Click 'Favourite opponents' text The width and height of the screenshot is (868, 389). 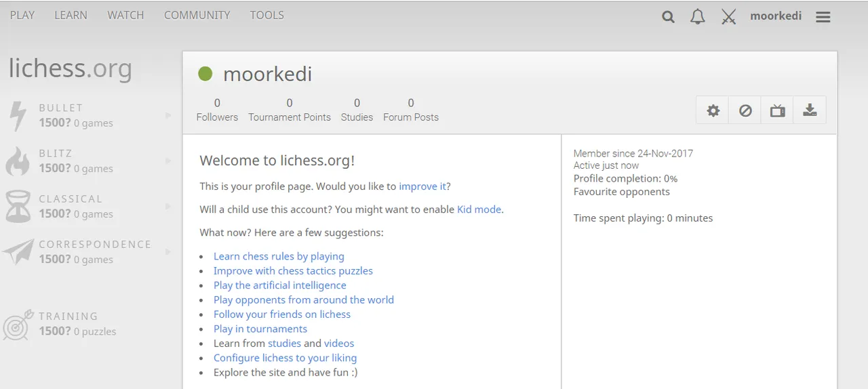pyautogui.click(x=622, y=192)
